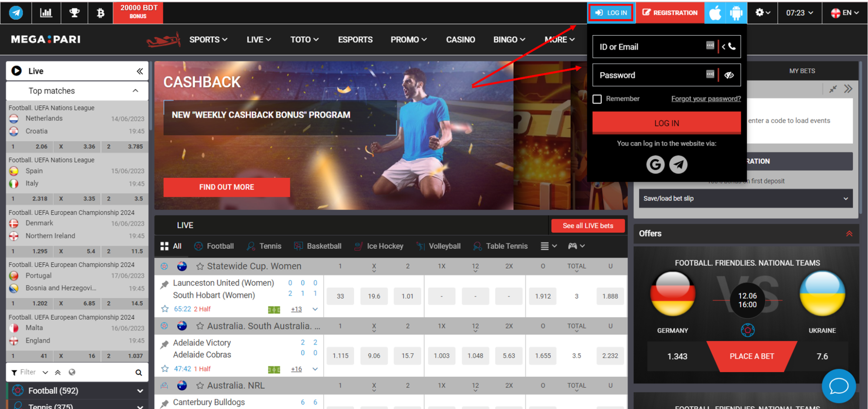868x409 pixels.
Task: Log in via Google icon
Action: [x=655, y=164]
